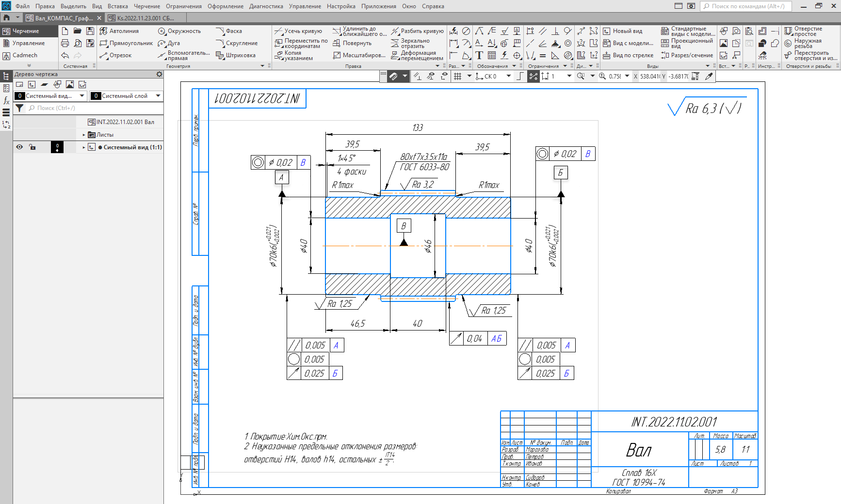
Task: Open the zoom scale dropdown
Action: tap(627, 76)
